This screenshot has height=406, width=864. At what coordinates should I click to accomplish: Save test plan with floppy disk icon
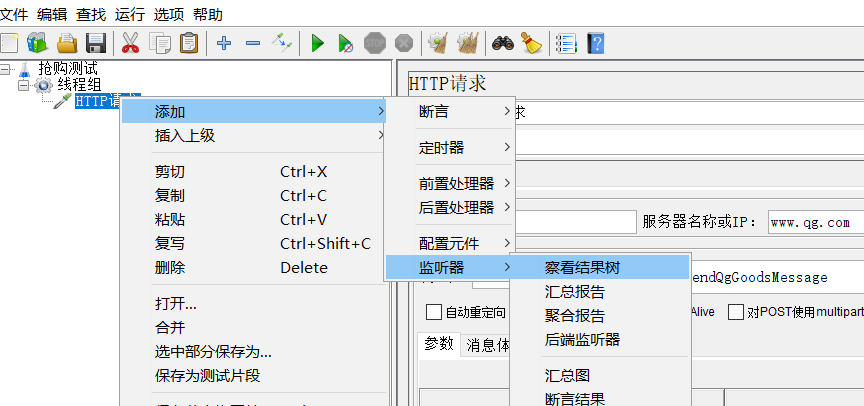click(x=96, y=42)
